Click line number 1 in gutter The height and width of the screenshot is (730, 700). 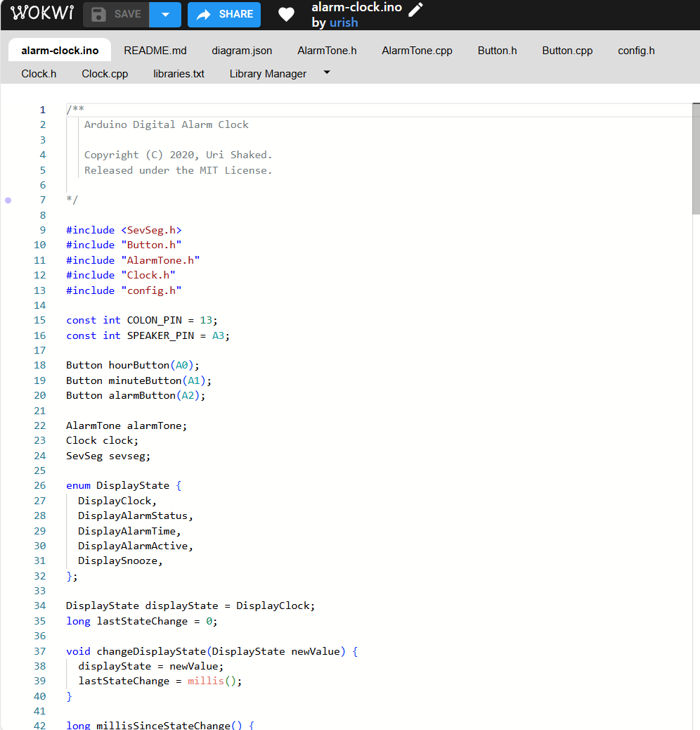coord(42,110)
